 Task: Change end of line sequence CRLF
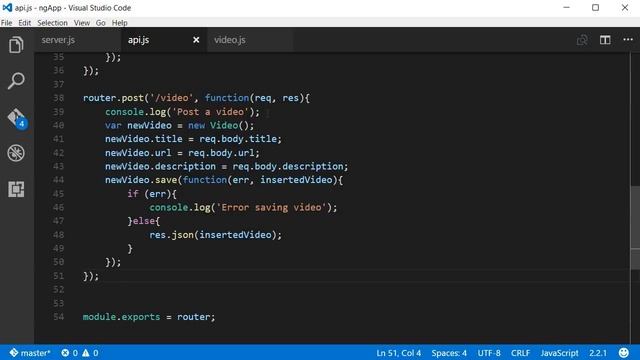click(x=520, y=353)
